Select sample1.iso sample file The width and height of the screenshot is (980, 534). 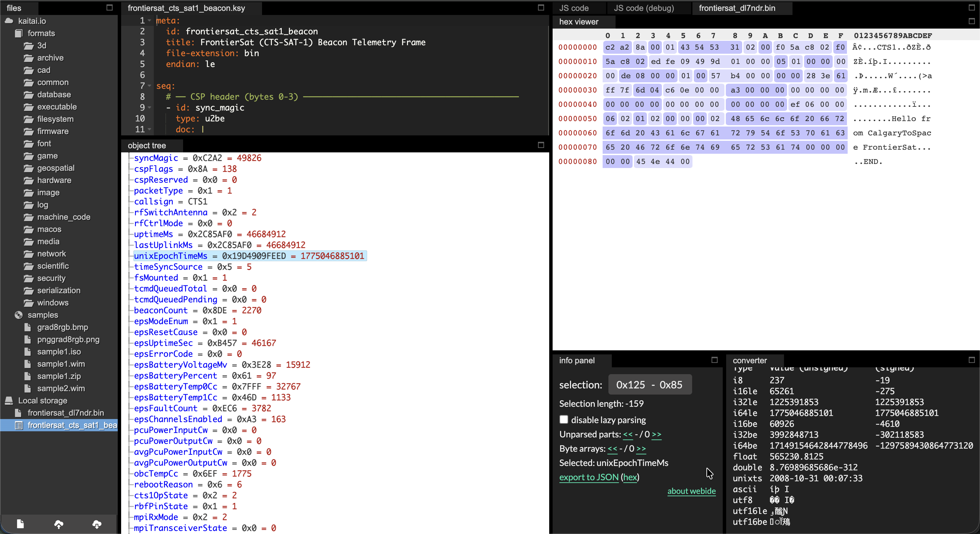(59, 351)
